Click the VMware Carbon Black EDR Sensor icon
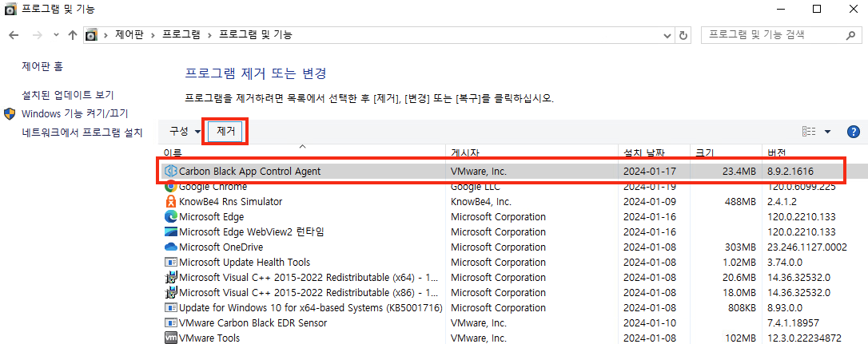This screenshot has width=868, height=344. (x=171, y=322)
